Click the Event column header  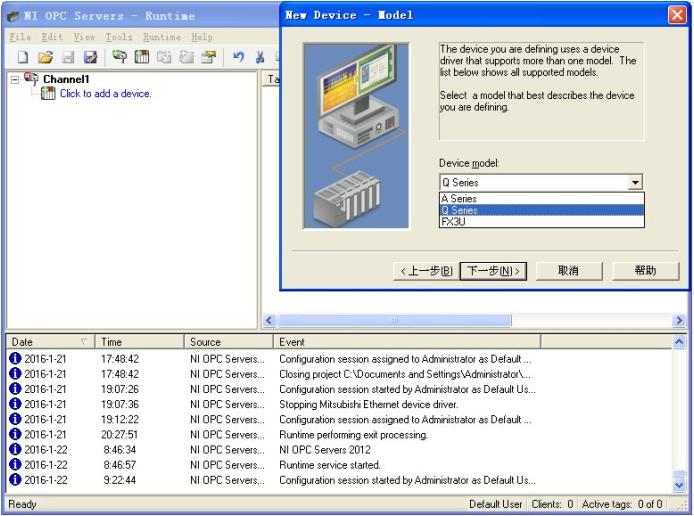(407, 342)
